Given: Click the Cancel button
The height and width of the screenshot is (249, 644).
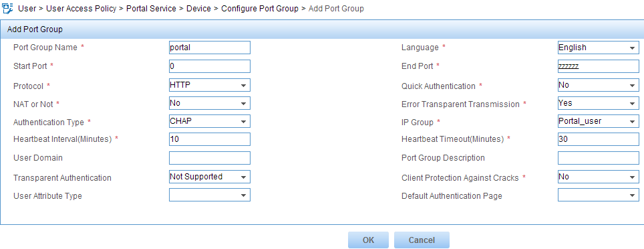Looking at the screenshot, I should click(422, 240).
